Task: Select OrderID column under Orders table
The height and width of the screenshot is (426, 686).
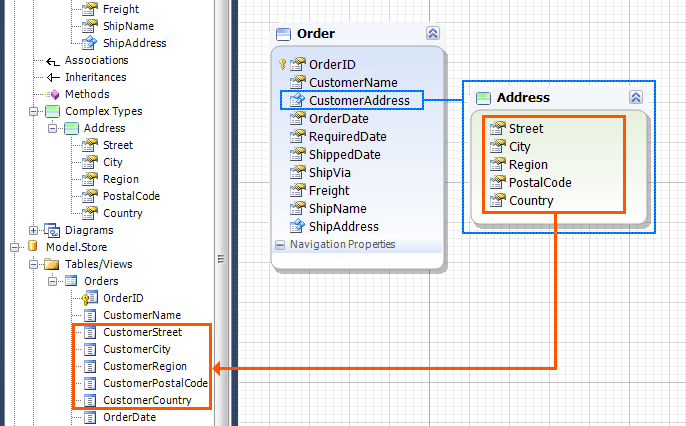Action: [x=123, y=299]
